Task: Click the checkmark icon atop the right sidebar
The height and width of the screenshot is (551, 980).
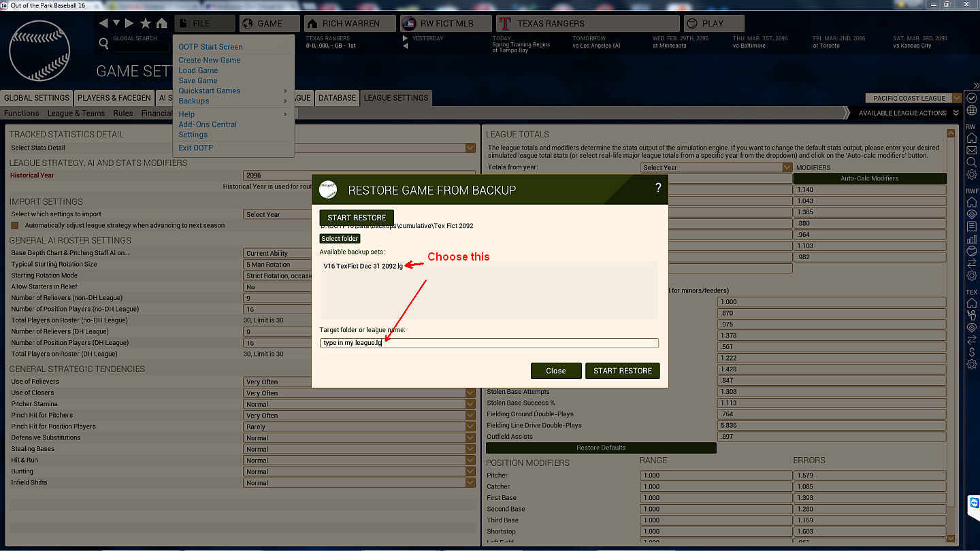Action: [x=972, y=99]
